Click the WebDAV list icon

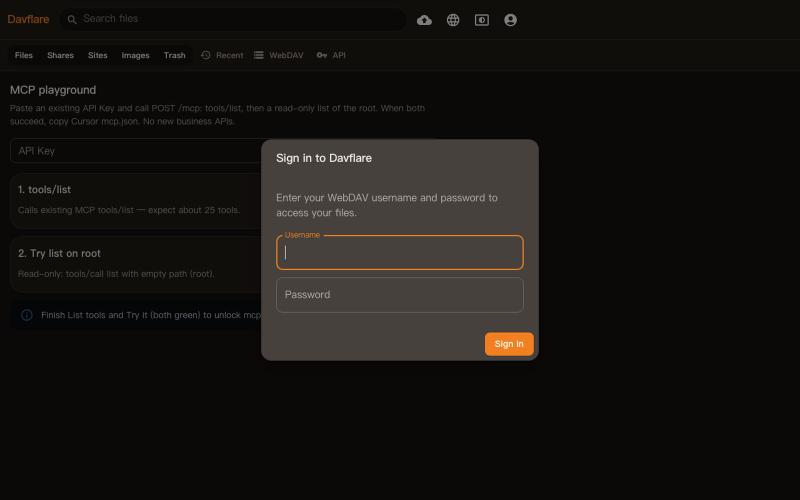coord(259,55)
